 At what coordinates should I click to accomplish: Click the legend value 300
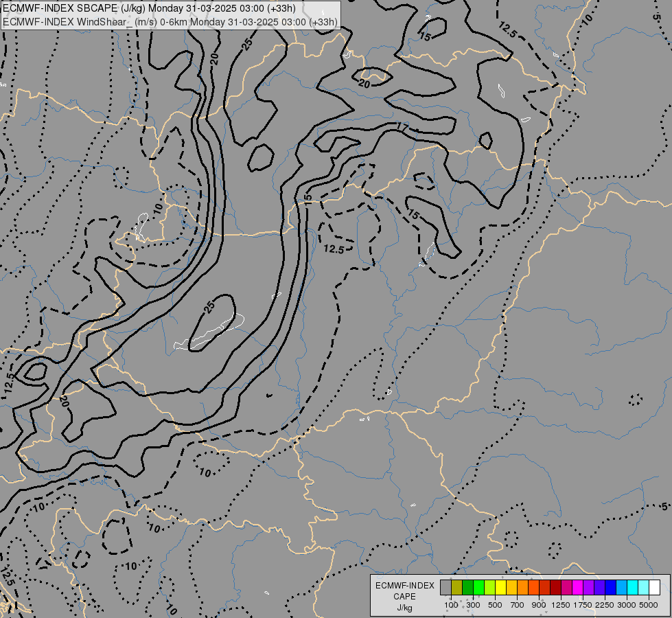pos(473,605)
